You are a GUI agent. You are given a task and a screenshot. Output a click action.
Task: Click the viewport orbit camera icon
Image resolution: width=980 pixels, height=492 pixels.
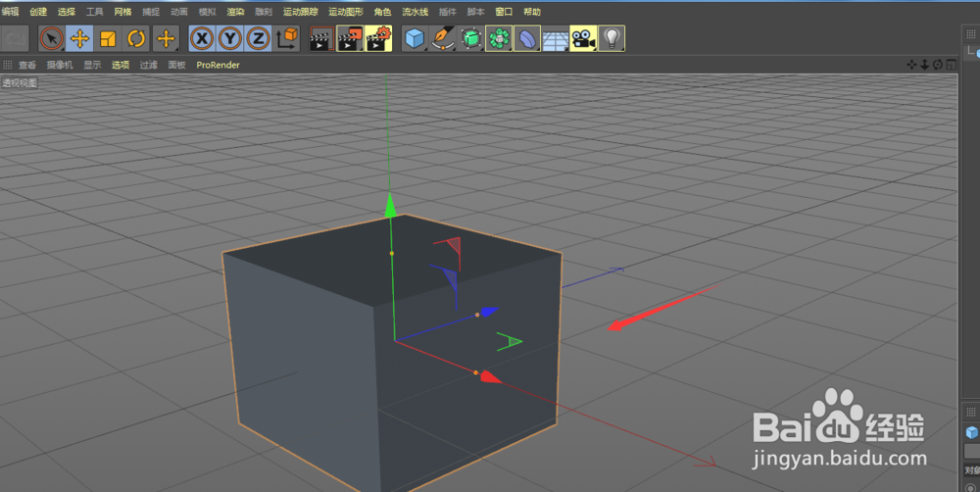938,65
